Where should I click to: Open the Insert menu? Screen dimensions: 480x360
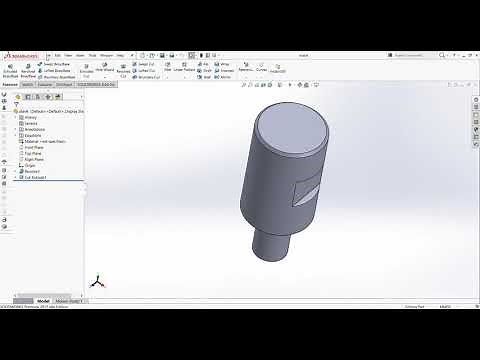pos(80,55)
